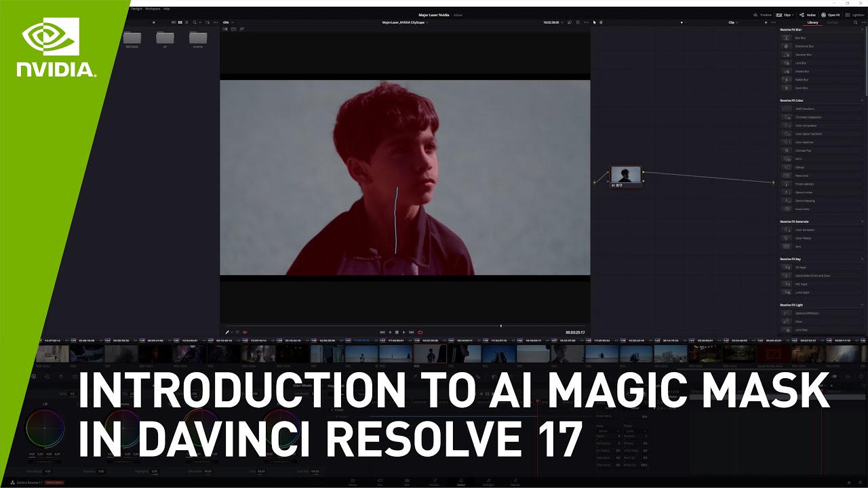Select the Color Compressor effect
The image size is (868, 488).
821,125
